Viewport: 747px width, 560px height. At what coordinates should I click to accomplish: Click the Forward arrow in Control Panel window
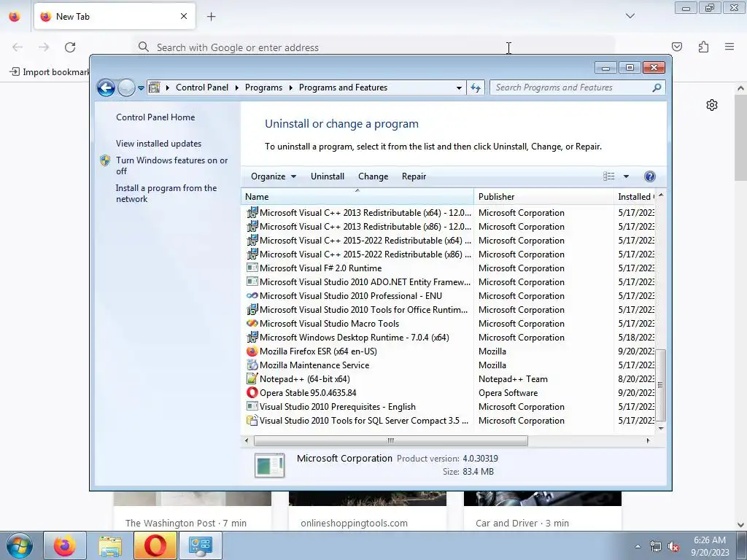(x=126, y=87)
